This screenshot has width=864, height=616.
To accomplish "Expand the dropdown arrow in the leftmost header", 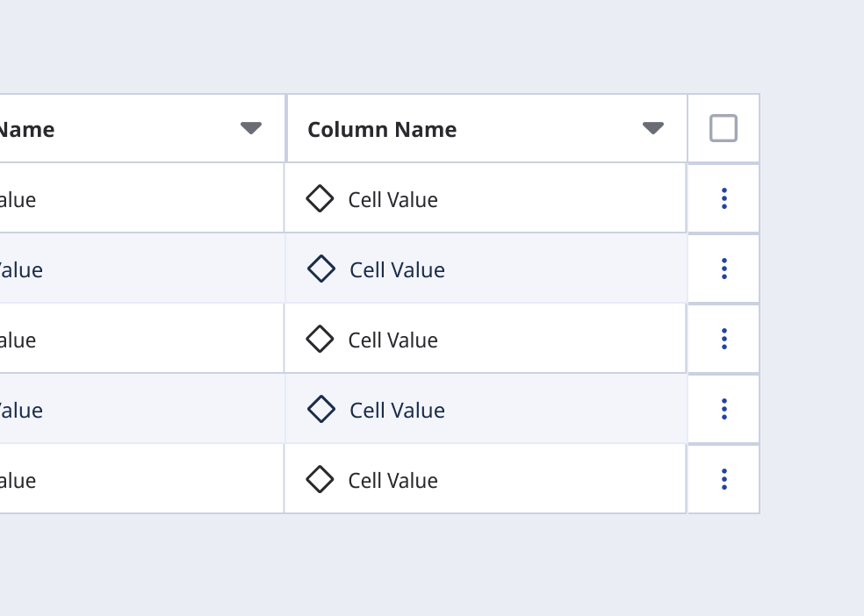I will coord(251,128).
